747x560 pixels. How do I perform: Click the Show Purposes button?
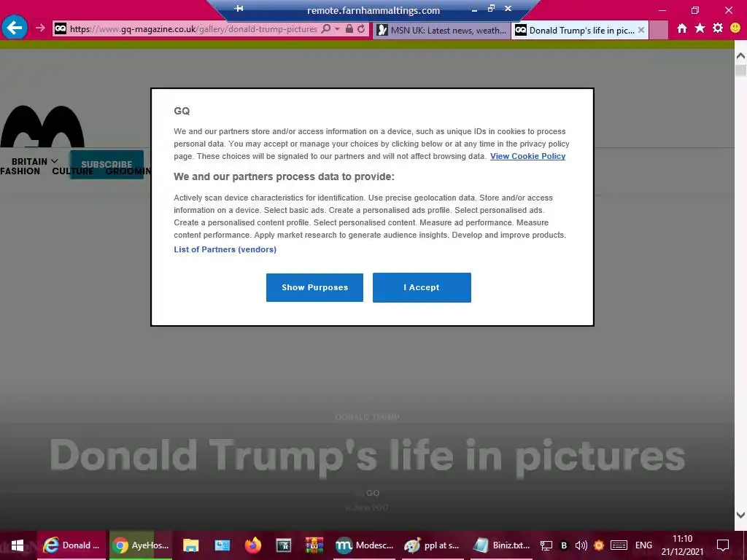314,287
